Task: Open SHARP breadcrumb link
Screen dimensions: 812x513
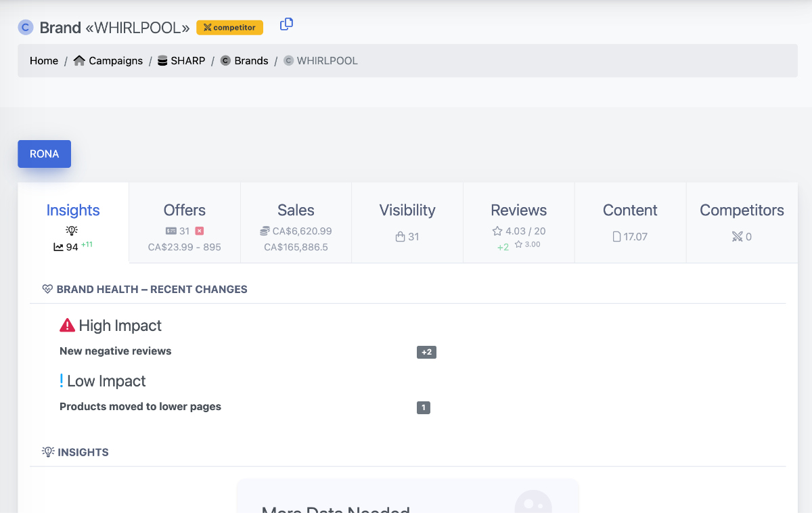Action: (188, 61)
